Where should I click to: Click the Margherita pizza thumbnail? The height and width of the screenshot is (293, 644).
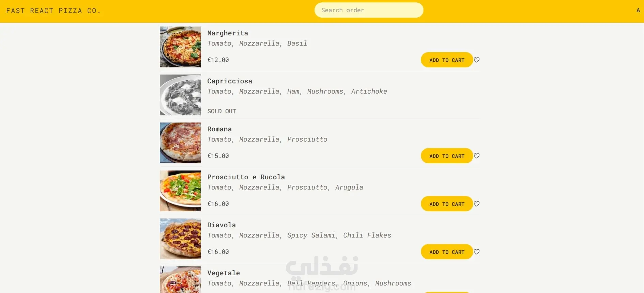point(180,47)
